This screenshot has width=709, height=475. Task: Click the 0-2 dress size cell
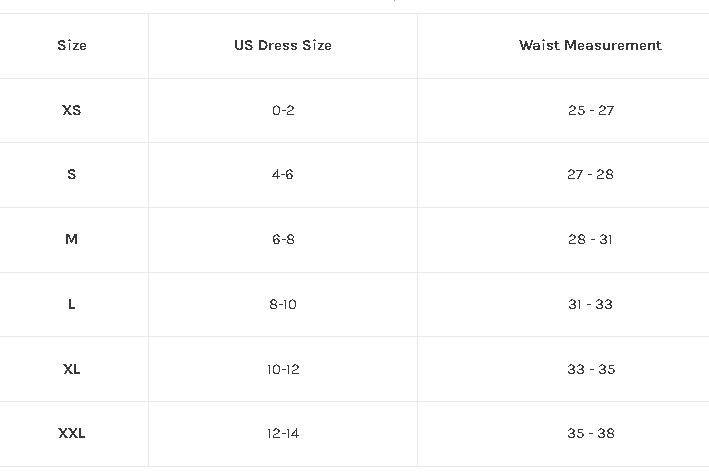tap(283, 110)
